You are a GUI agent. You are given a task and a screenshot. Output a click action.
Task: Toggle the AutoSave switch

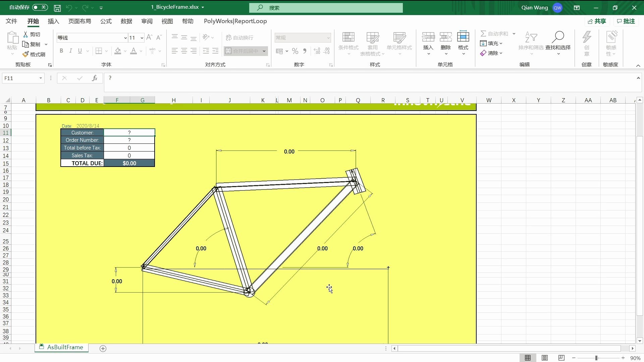coord(40,7)
